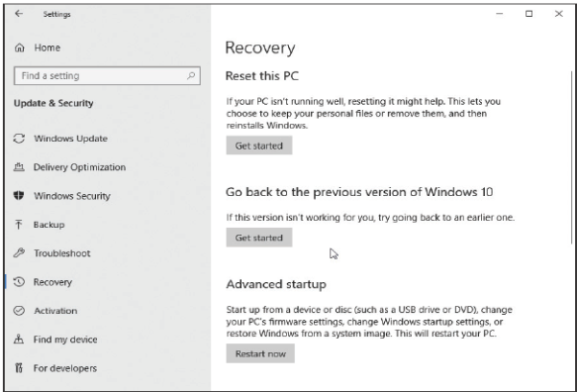Click the Recovery clock icon
577x392 pixels.
pos(19,282)
